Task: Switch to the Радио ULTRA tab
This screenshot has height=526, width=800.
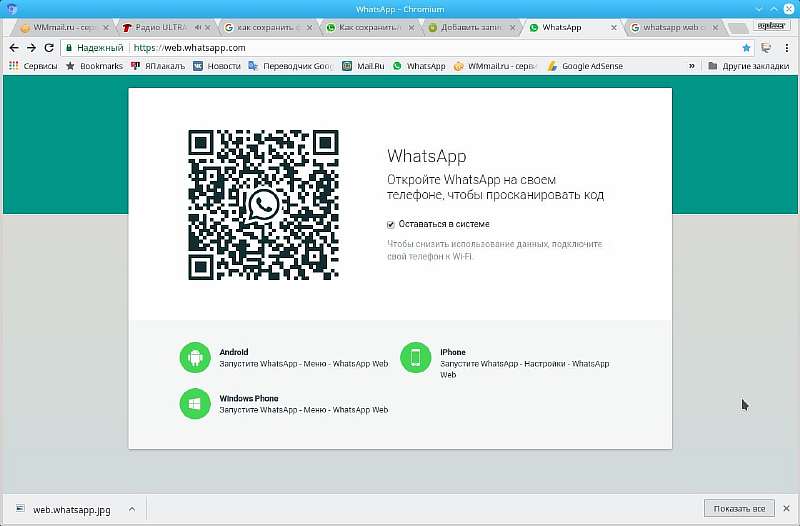Action: pos(162,28)
